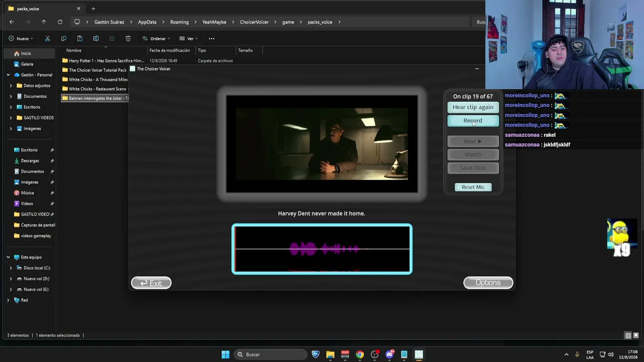Click the YeahMaybe breadcrumb segment

click(x=214, y=22)
